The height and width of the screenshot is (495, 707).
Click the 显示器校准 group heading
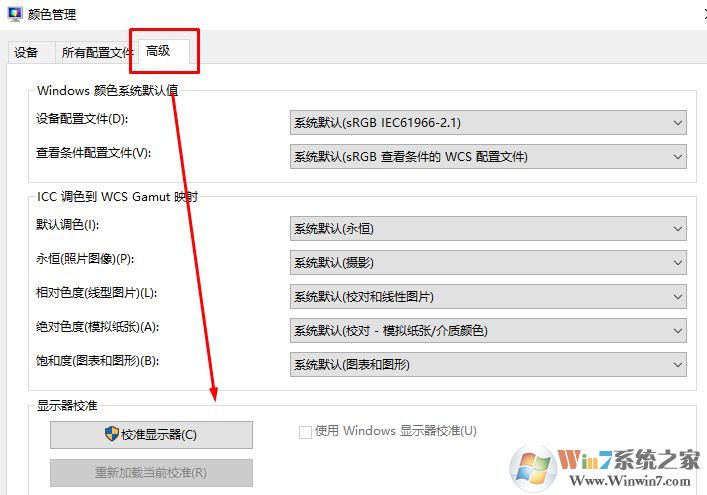[x=66, y=405]
